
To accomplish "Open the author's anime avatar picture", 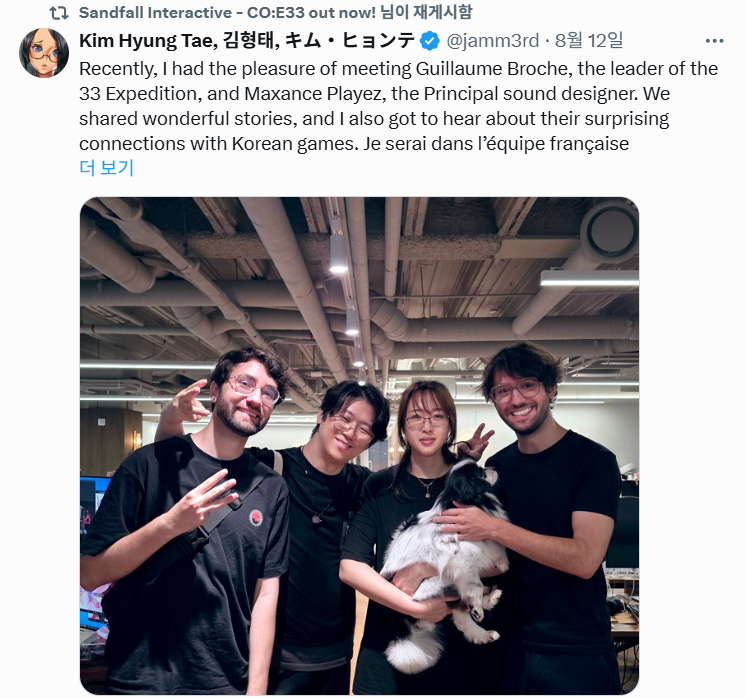I will [x=44, y=52].
